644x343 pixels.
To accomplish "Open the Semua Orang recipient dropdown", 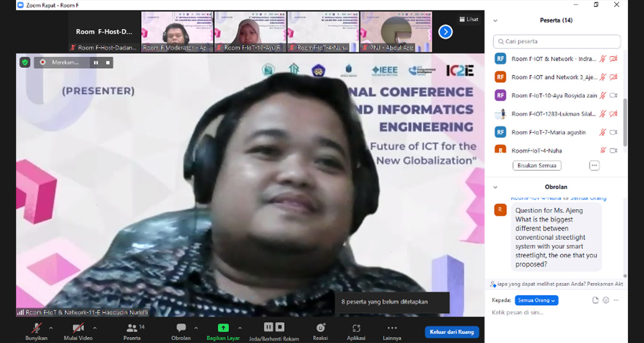I will [x=537, y=300].
